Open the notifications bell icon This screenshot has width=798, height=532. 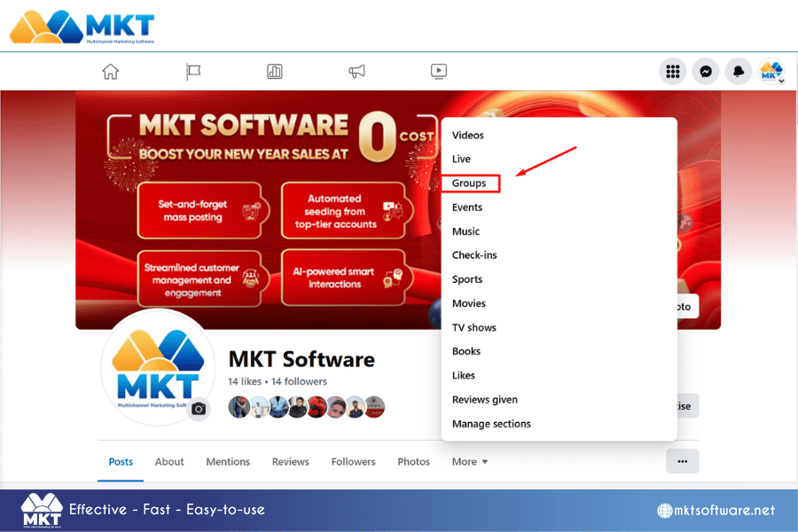[x=739, y=72]
